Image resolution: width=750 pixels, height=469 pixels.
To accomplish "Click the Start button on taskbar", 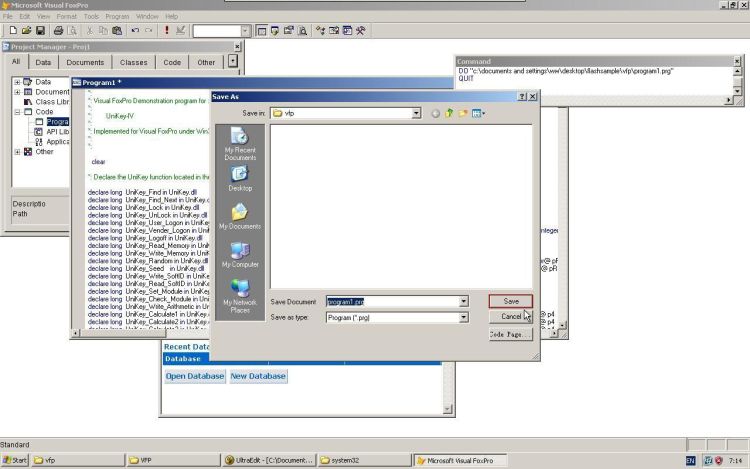I will pyautogui.click(x=15, y=460).
